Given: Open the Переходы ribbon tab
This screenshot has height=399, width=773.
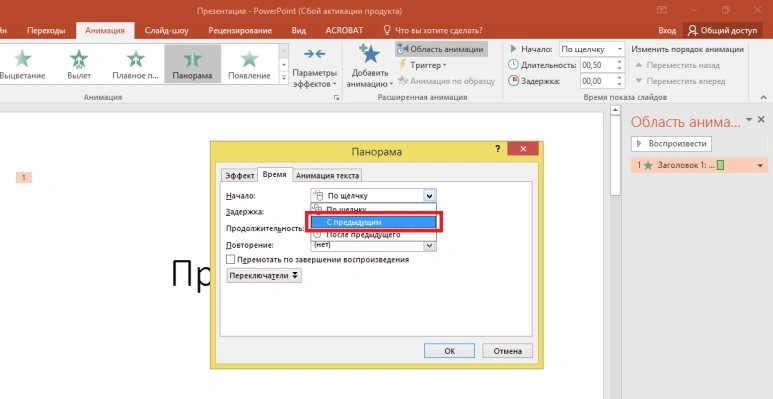Looking at the screenshot, I should click(x=46, y=31).
